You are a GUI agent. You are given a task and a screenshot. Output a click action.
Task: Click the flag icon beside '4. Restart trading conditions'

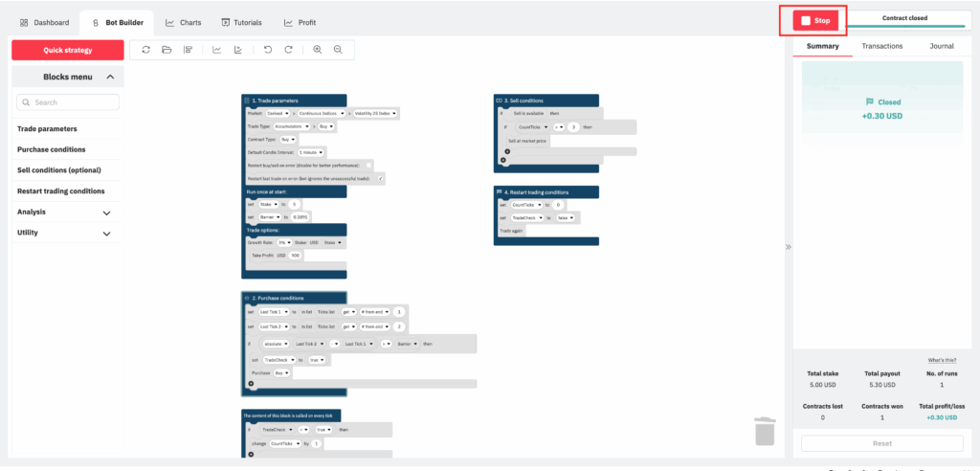(x=499, y=192)
